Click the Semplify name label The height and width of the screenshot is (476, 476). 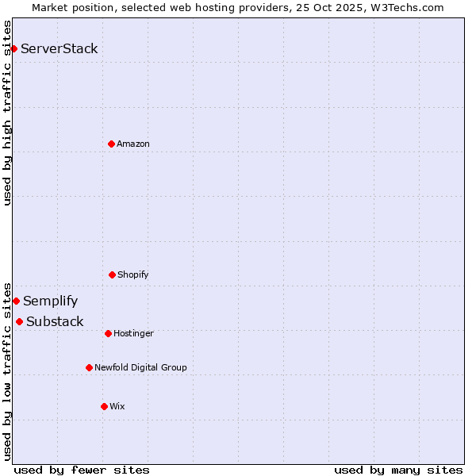[51, 301]
